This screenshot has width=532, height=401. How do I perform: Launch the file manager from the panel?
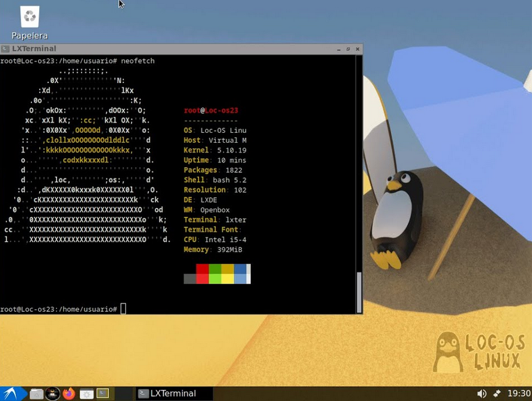[x=36, y=394]
